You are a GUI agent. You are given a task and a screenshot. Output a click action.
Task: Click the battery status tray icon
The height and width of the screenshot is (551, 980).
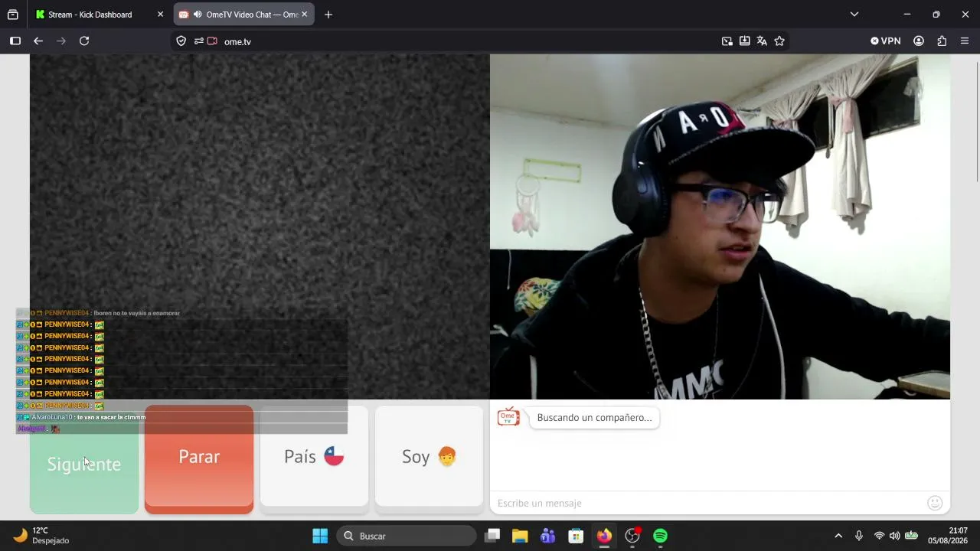coord(911,536)
